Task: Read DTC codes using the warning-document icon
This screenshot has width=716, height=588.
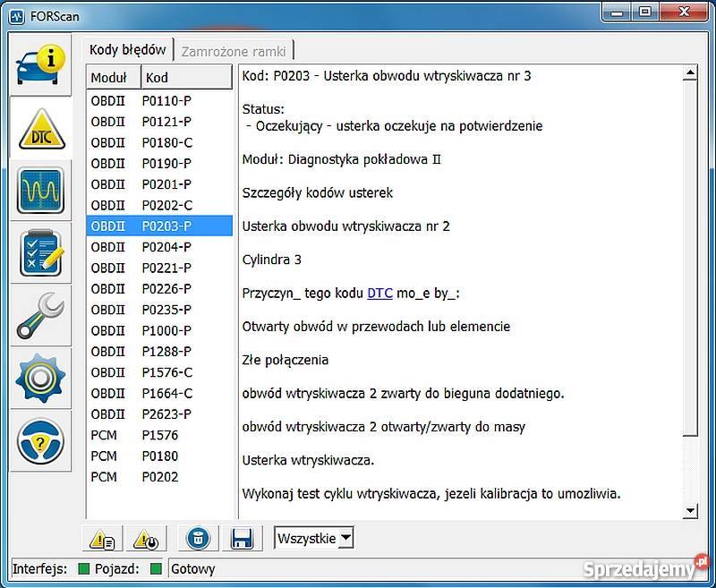Action: (102, 539)
